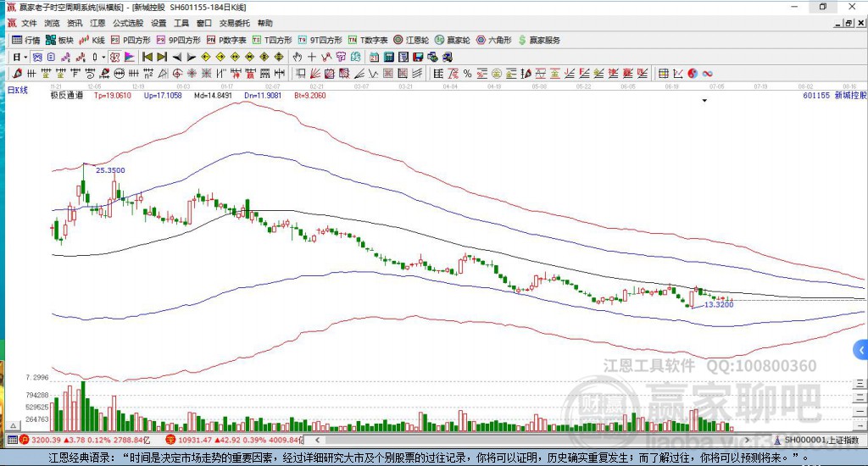Open the 工具 menu
The image size is (868, 466).
[181, 23]
